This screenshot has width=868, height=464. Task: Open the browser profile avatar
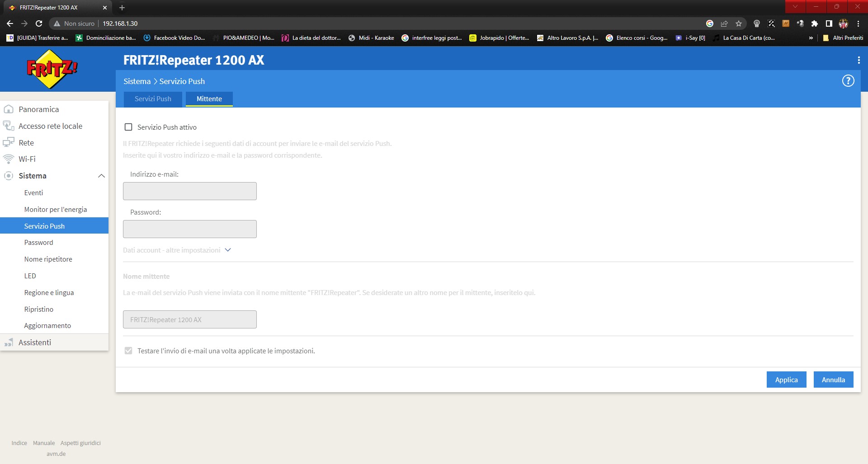point(844,23)
